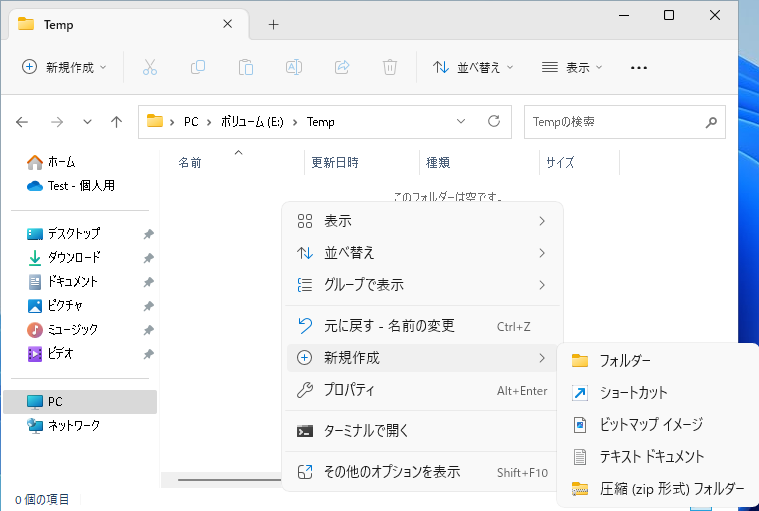Go forward with the right arrow
759x511 pixels.
[x=57, y=122]
